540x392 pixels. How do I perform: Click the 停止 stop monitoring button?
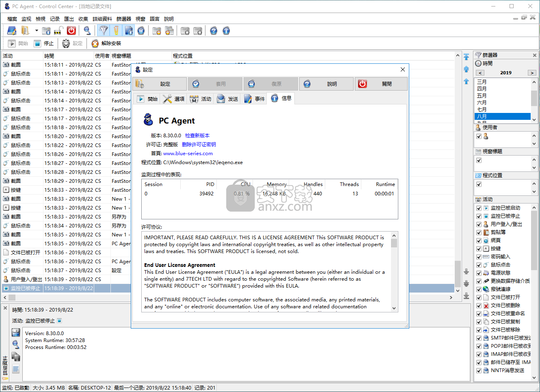pyautogui.click(x=43, y=43)
